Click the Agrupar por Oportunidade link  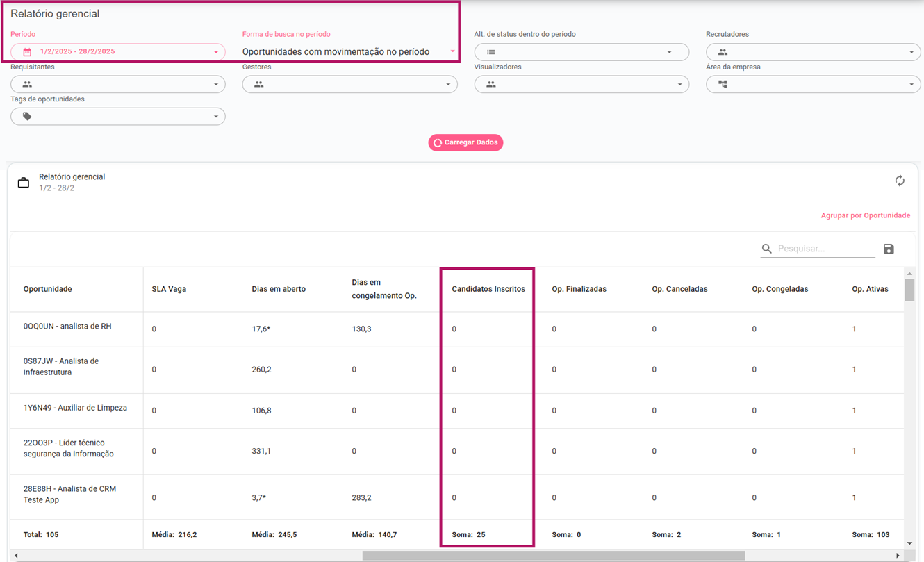[x=865, y=215]
